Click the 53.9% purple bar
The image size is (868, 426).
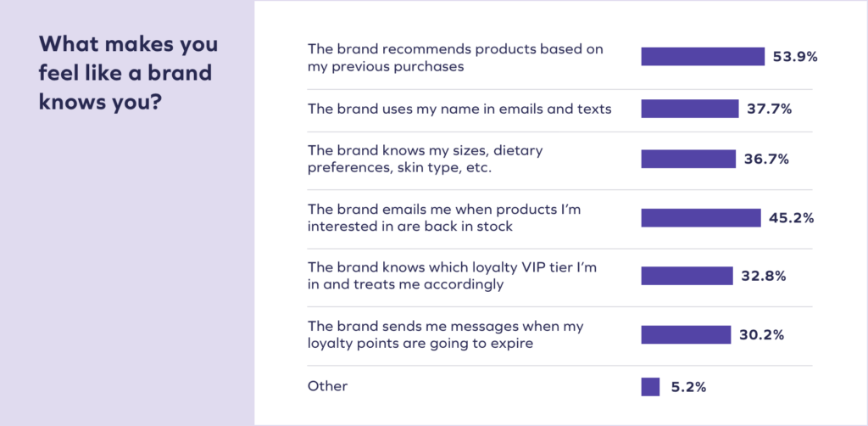click(x=703, y=57)
